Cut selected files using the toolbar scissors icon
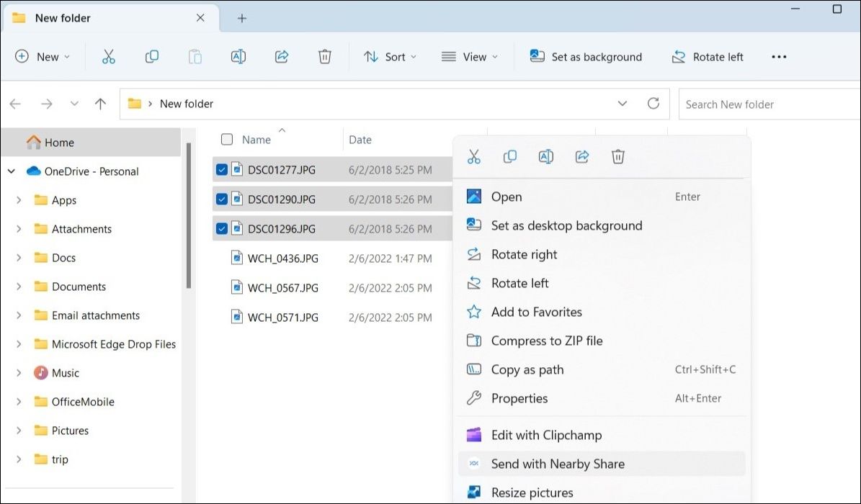This screenshot has height=504, width=861. [109, 56]
